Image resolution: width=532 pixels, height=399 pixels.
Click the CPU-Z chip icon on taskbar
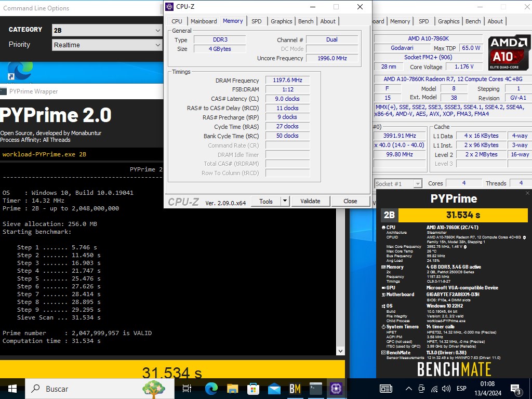tap(336, 389)
